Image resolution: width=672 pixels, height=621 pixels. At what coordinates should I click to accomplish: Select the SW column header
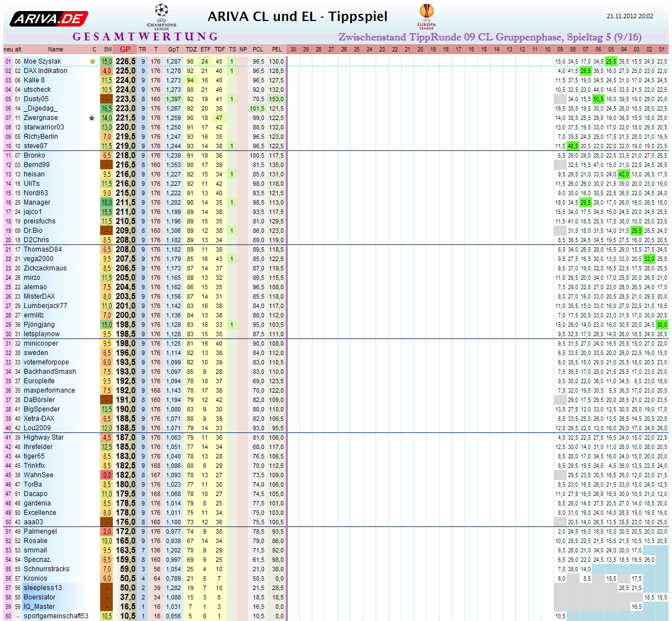click(x=108, y=49)
